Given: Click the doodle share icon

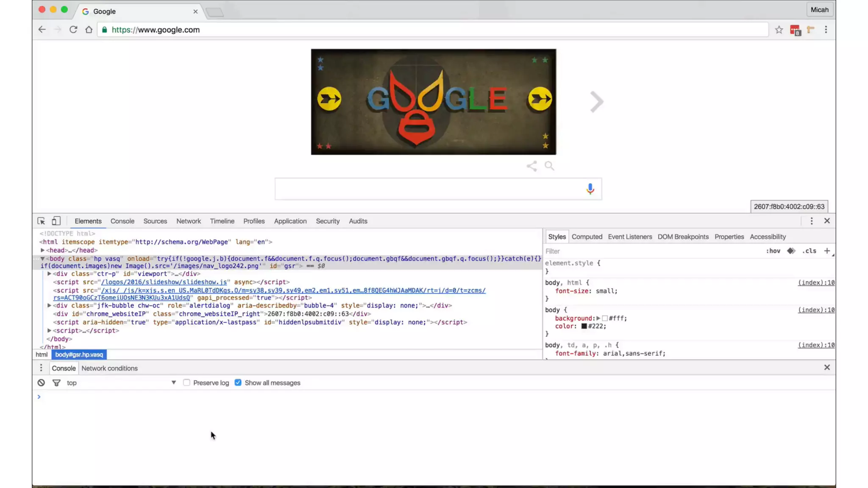Looking at the screenshot, I should coord(531,166).
